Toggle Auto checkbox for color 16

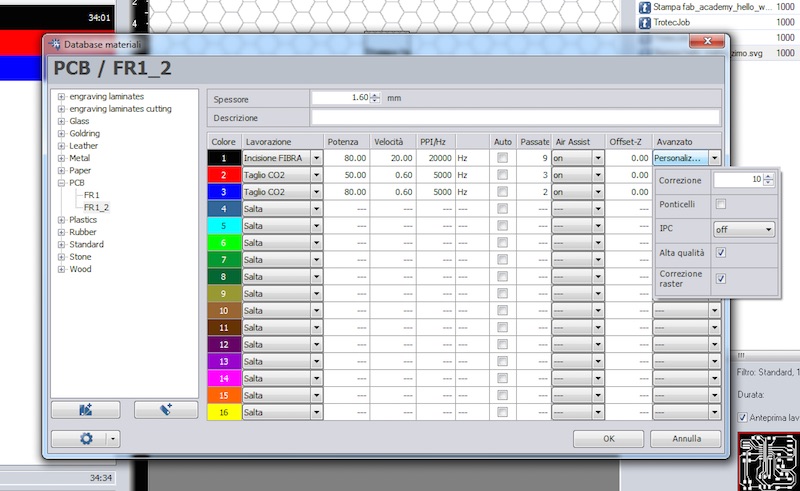(503, 412)
